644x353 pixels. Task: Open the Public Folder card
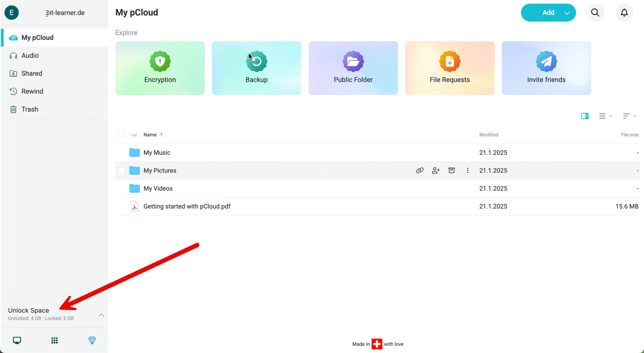click(353, 68)
